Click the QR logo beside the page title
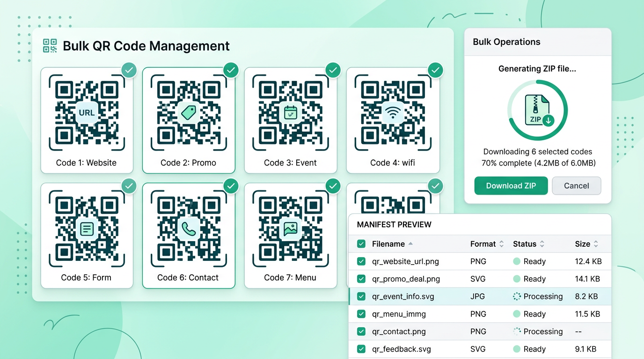 (x=50, y=46)
